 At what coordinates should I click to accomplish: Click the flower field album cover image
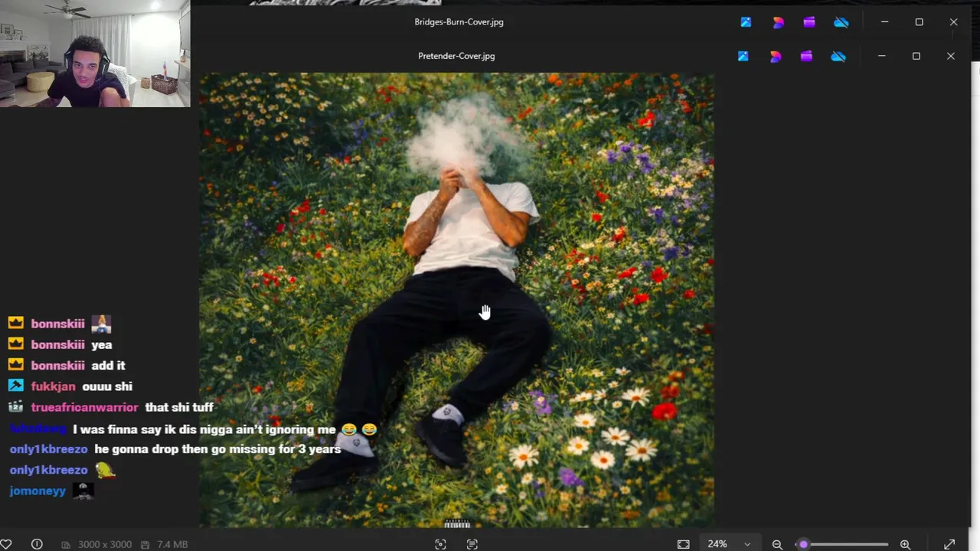point(456,300)
